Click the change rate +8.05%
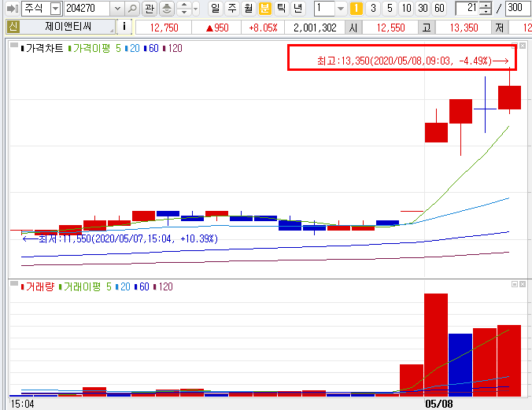The height and width of the screenshot is (410, 532). coord(263,28)
